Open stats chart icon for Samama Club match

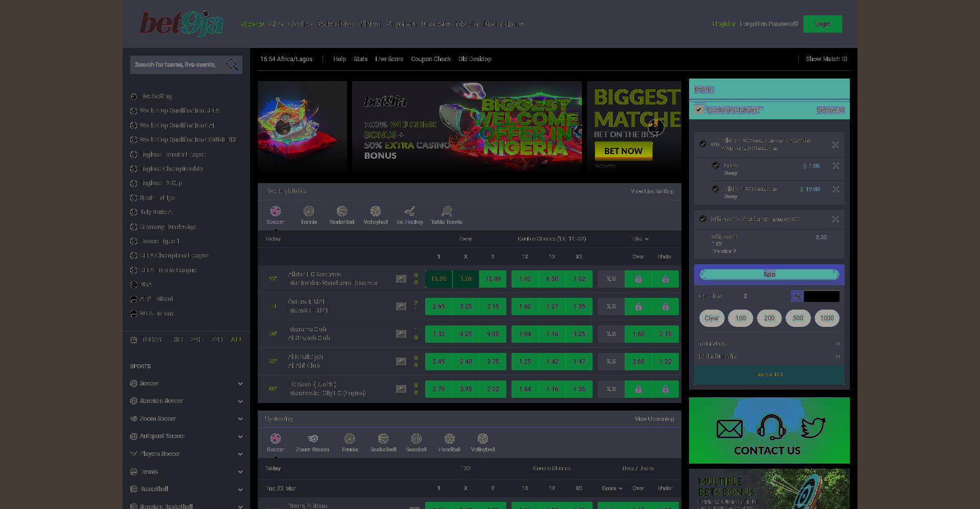tap(401, 334)
